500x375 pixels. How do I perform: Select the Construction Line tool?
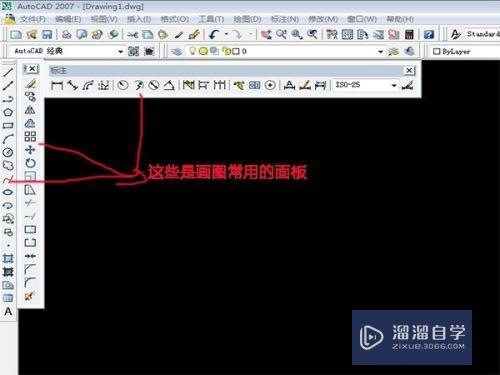click(8, 86)
